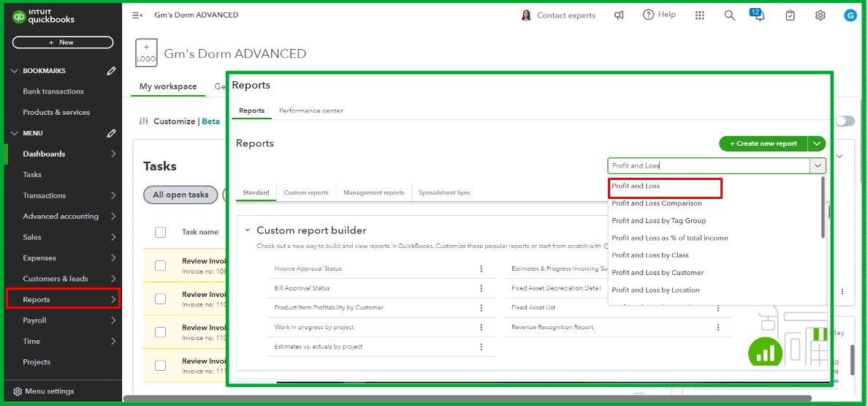Click the QuickBooks logo
The image size is (868, 406).
pyautogui.click(x=43, y=16)
